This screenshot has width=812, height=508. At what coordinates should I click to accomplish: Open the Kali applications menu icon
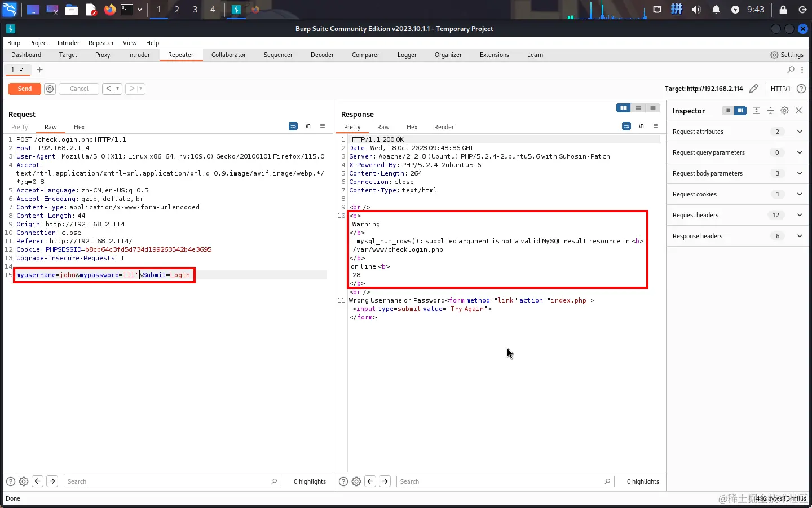(10, 9)
